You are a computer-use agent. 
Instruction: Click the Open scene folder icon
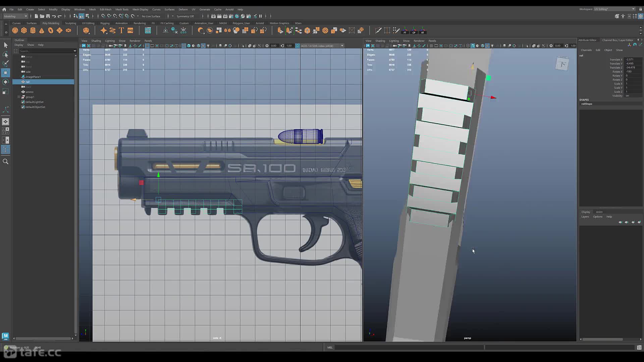coord(42,16)
